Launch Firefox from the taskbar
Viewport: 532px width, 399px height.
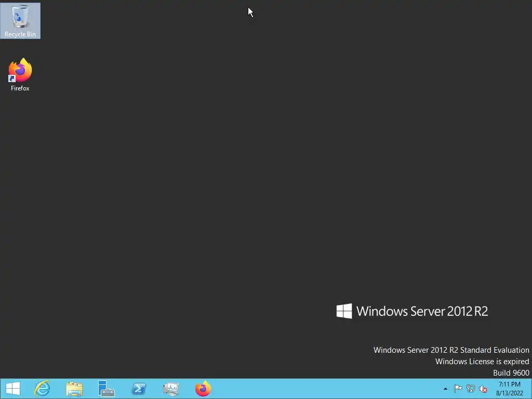click(203, 389)
